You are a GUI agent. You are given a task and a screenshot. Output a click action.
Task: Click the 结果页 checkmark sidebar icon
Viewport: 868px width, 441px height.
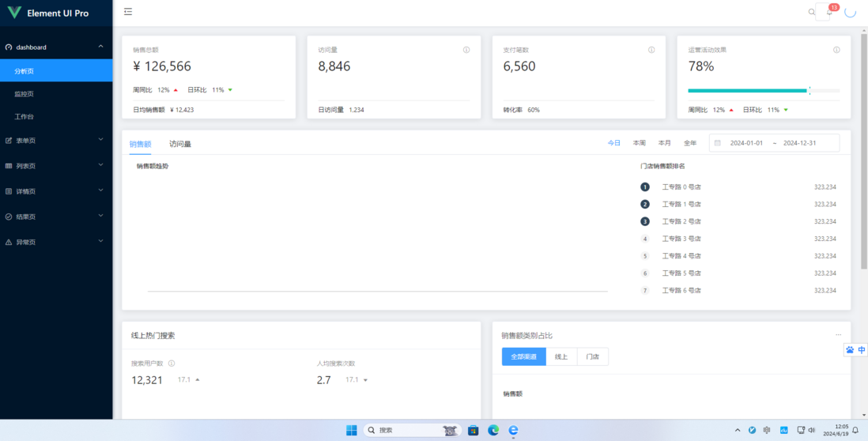pos(9,217)
